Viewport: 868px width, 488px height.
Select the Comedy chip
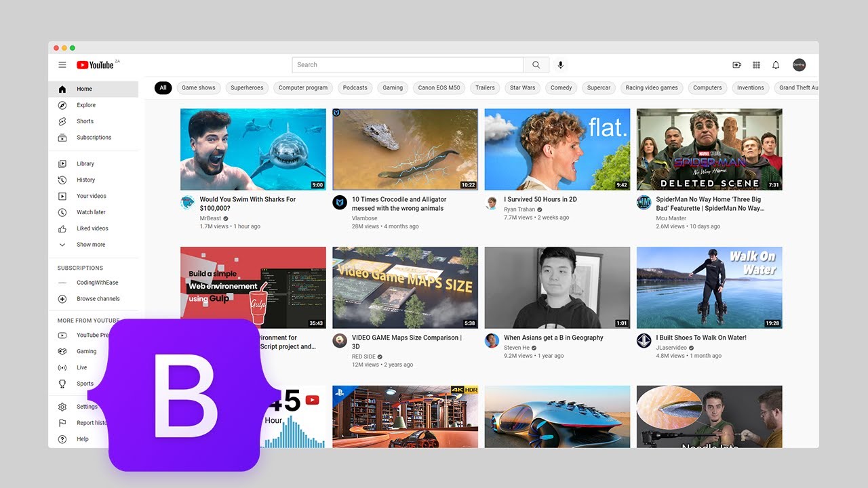click(x=561, y=88)
